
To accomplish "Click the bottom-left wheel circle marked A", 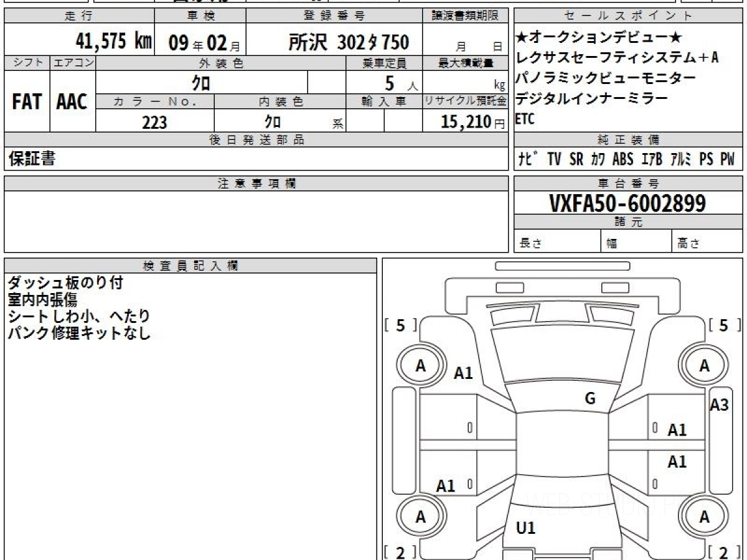I will (420, 517).
